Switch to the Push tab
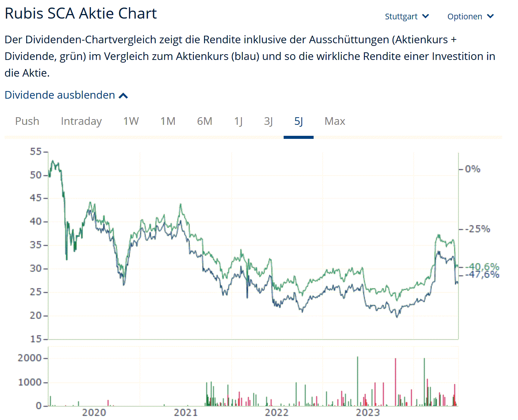The width and height of the screenshot is (518, 420). point(27,121)
